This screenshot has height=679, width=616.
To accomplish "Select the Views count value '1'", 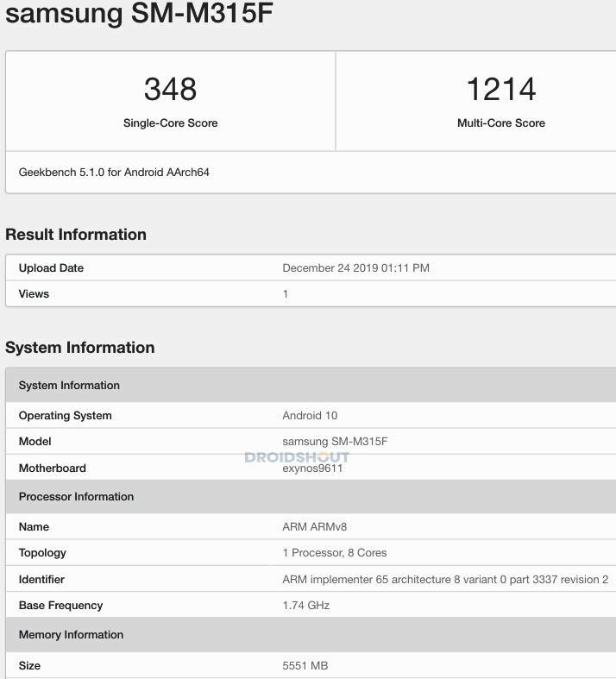I will [286, 294].
